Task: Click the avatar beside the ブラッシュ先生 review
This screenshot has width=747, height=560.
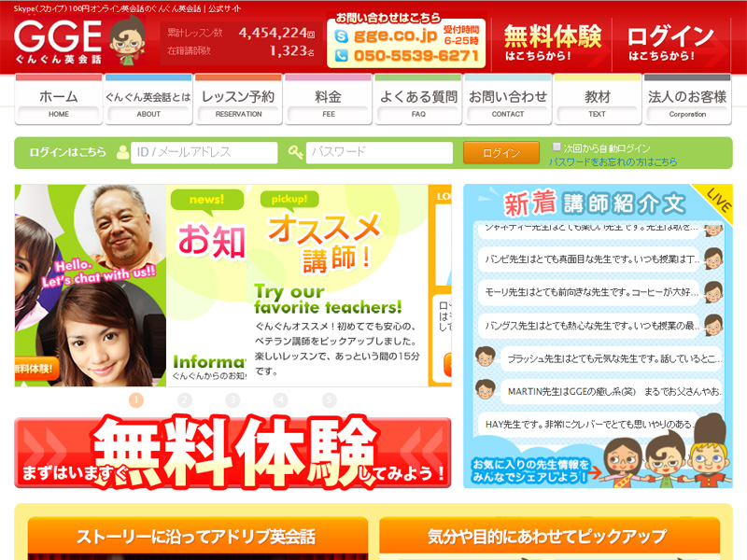Action: pyautogui.click(x=486, y=357)
